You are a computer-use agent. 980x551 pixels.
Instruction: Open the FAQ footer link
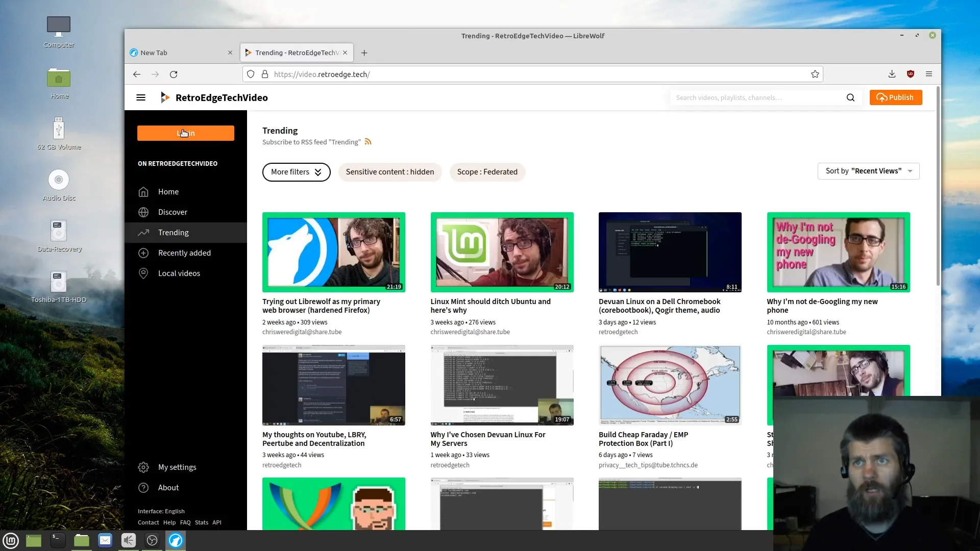185,522
